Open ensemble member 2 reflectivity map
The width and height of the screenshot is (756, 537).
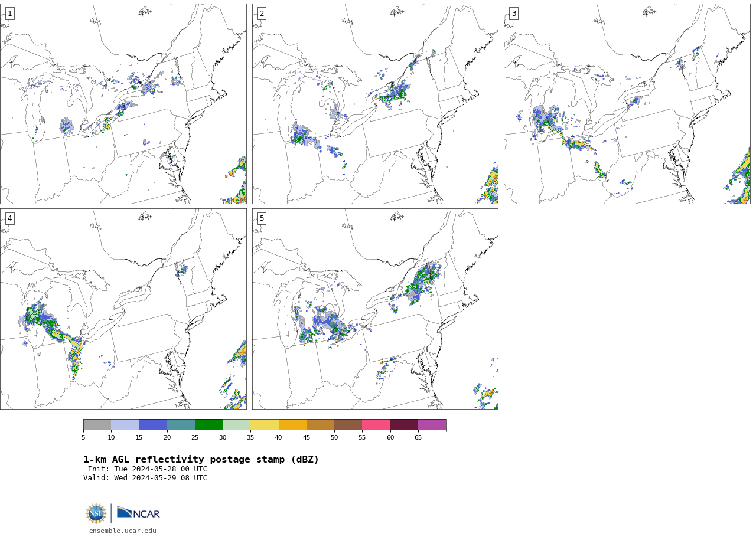375,104
